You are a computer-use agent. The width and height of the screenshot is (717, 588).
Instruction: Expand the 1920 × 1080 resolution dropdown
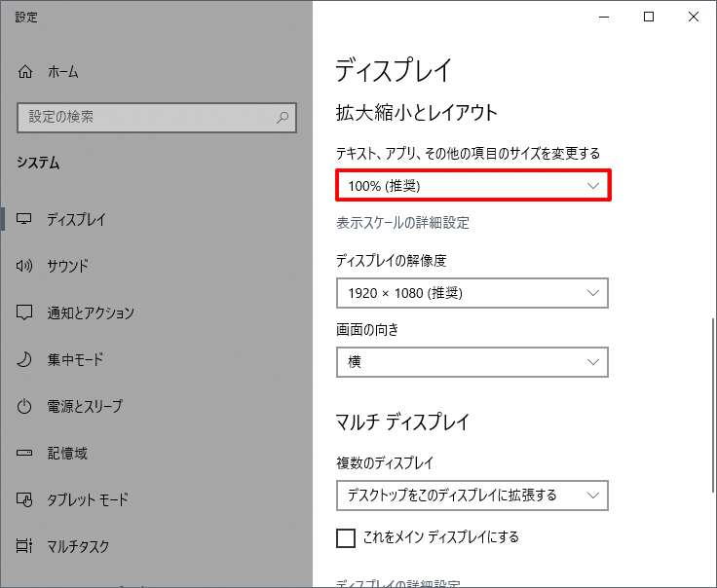pos(472,292)
